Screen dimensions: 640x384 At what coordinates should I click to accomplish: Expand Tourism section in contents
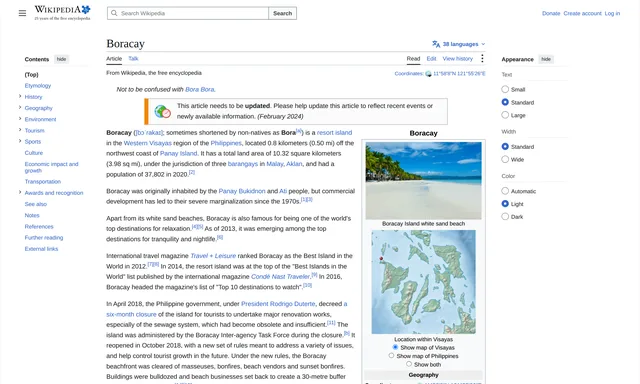coord(20,130)
